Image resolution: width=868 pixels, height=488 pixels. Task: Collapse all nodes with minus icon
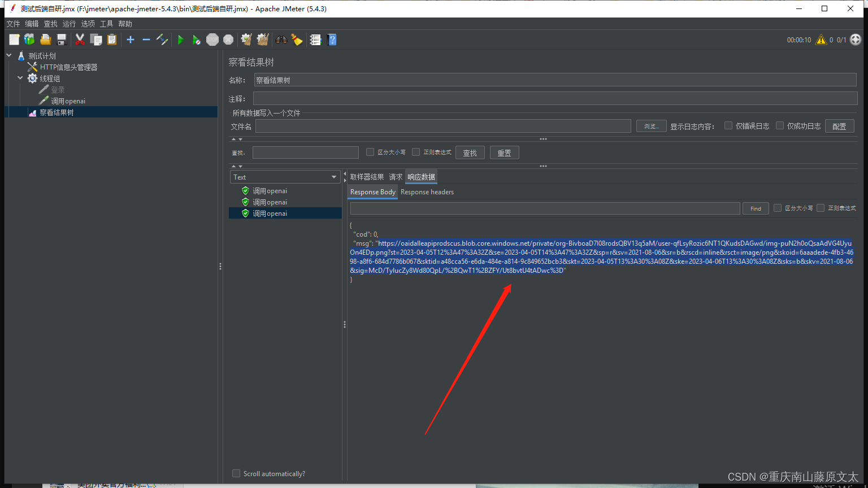(146, 40)
